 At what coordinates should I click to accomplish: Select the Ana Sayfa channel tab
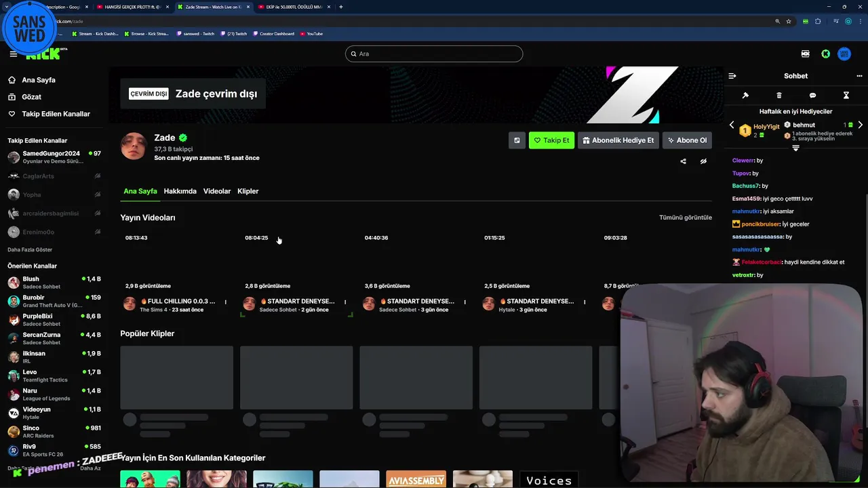(140, 191)
